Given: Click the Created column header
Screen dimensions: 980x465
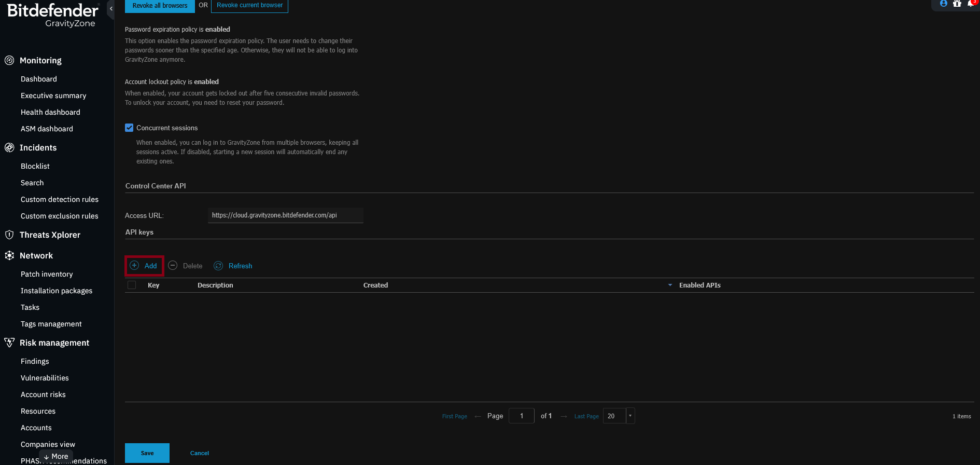Looking at the screenshot, I should (375, 285).
